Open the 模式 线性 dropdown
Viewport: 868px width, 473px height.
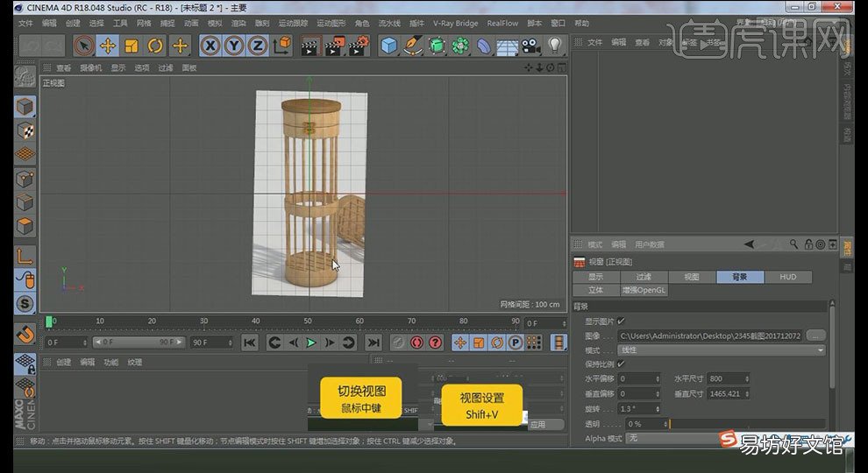coord(722,350)
